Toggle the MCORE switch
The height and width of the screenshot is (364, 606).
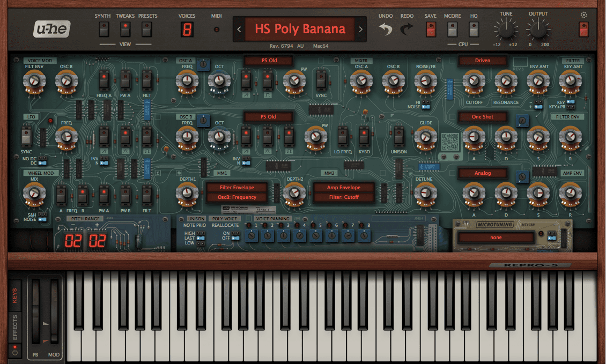click(452, 29)
